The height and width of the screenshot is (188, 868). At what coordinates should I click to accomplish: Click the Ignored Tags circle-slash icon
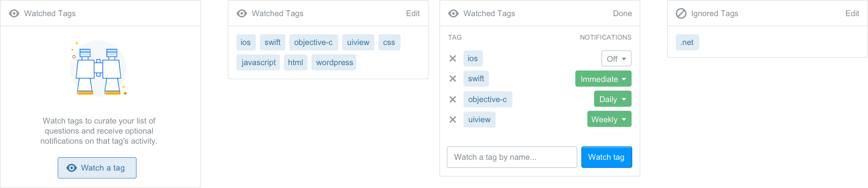[x=681, y=13]
